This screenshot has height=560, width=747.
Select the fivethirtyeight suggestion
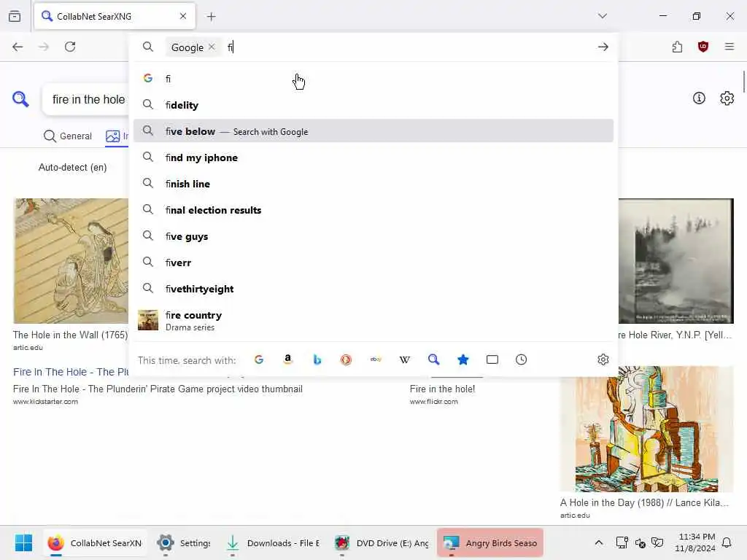373,288
